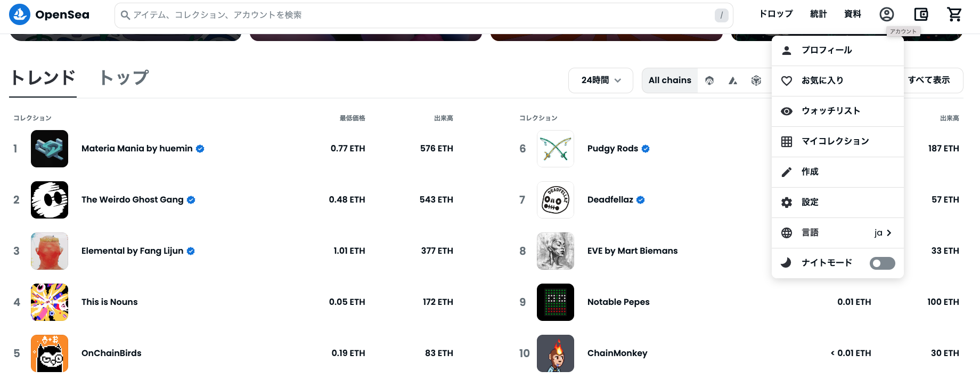The width and height of the screenshot is (980, 387).
Task: Open お気に入り from the account menu
Action: click(x=822, y=80)
